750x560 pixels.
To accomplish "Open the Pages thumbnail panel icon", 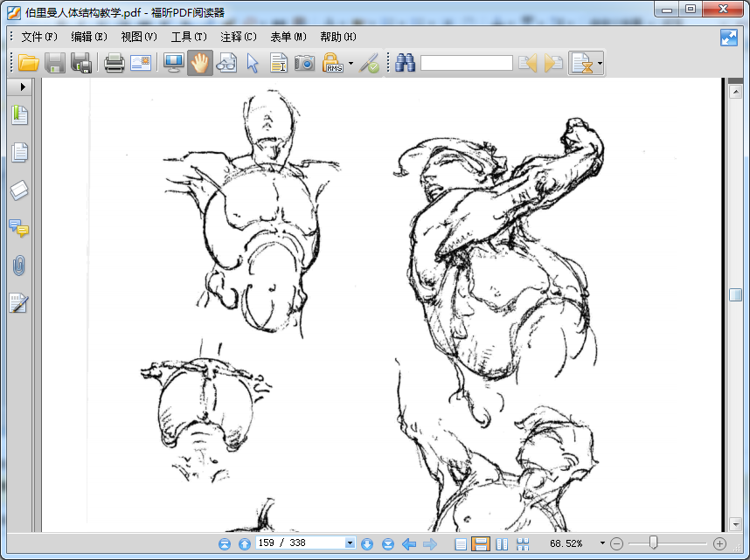I will [19, 153].
